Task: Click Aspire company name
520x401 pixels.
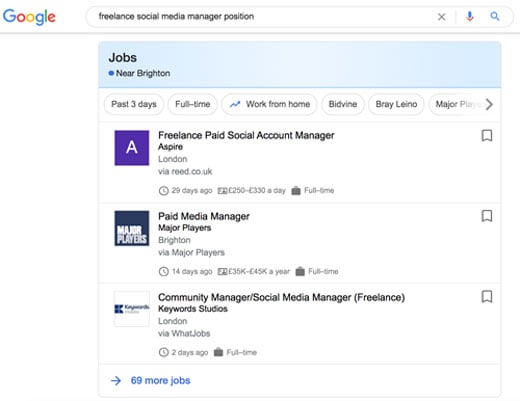Action: (170, 147)
